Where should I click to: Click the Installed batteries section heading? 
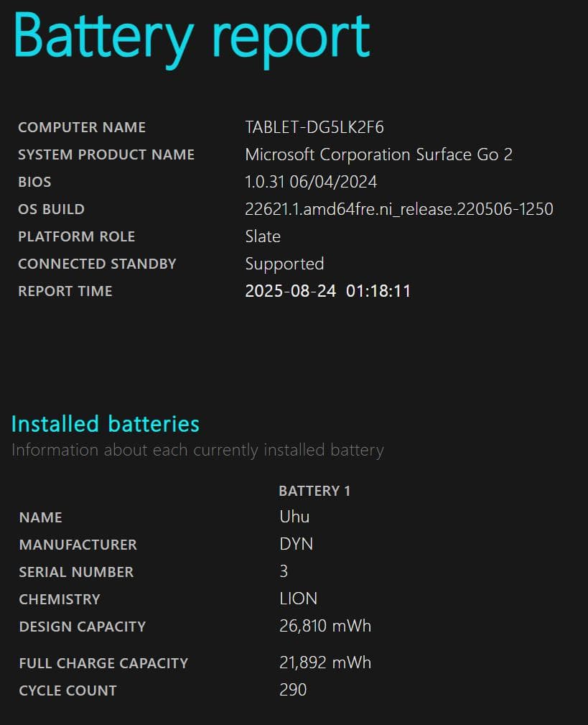[106, 423]
